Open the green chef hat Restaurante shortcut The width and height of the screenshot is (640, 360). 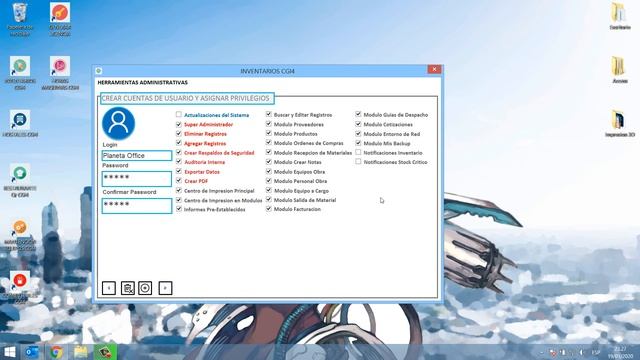pyautogui.click(x=20, y=180)
